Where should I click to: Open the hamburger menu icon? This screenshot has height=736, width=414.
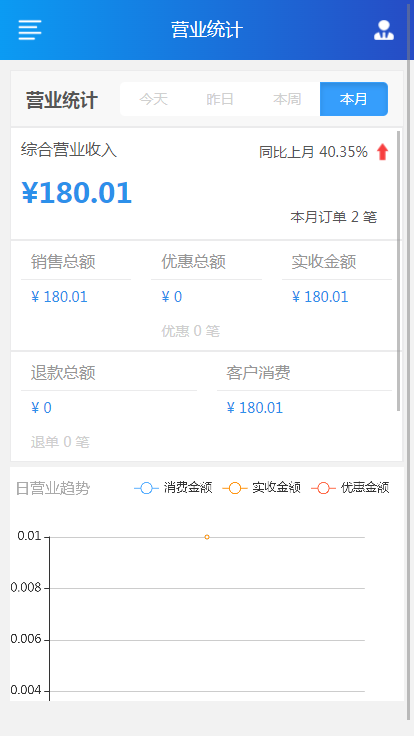click(x=30, y=30)
